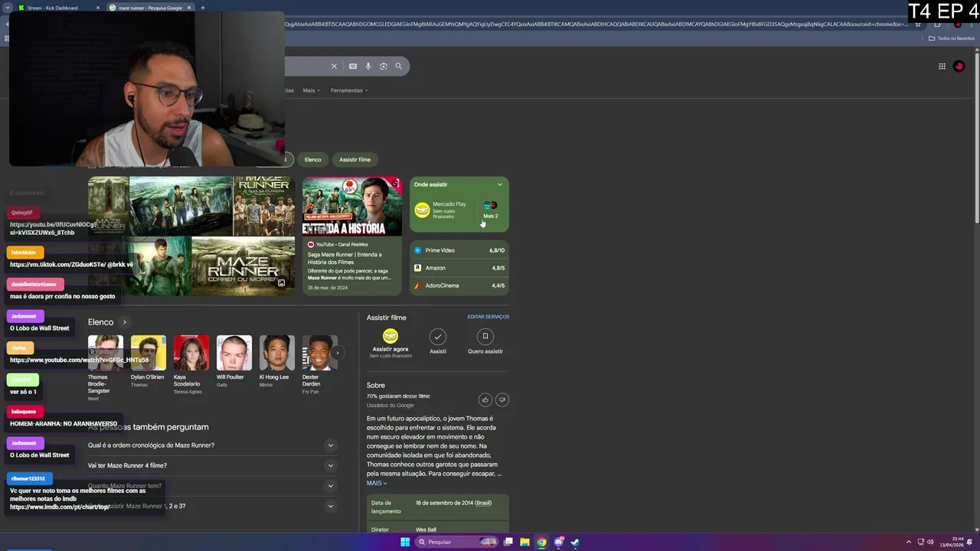Screen dimensions: 980x551
Task: Start a voice search with microphone
Action: pyautogui.click(x=368, y=67)
